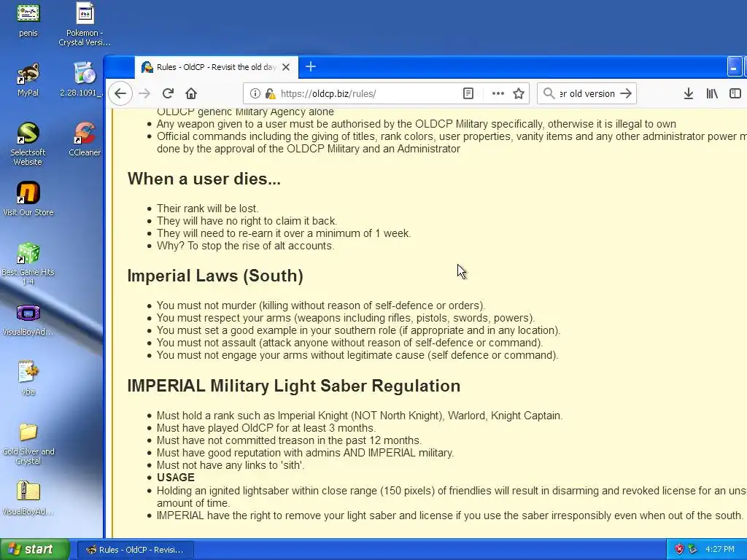Image resolution: width=747 pixels, height=560 pixels.
Task: Click the search magnifier icon
Action: click(549, 93)
